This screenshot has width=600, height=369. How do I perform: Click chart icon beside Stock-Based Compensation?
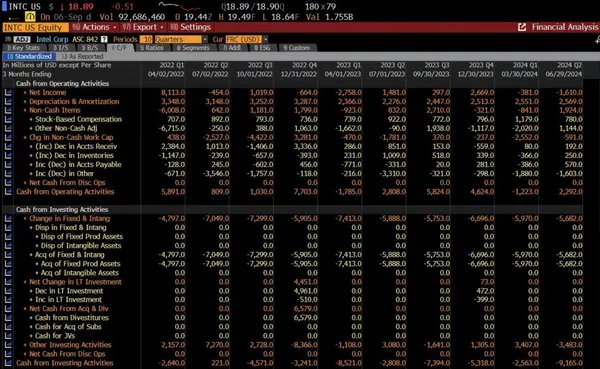point(8,119)
